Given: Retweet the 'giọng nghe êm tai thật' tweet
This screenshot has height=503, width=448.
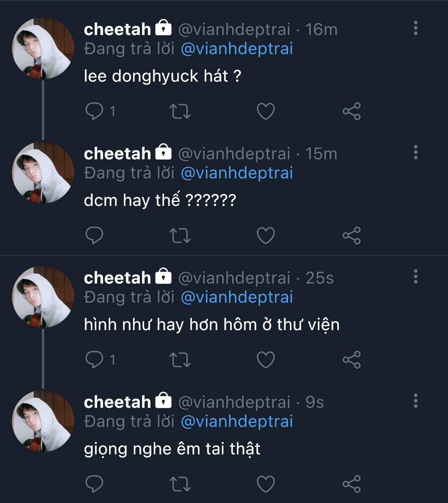Looking at the screenshot, I should tap(180, 484).
